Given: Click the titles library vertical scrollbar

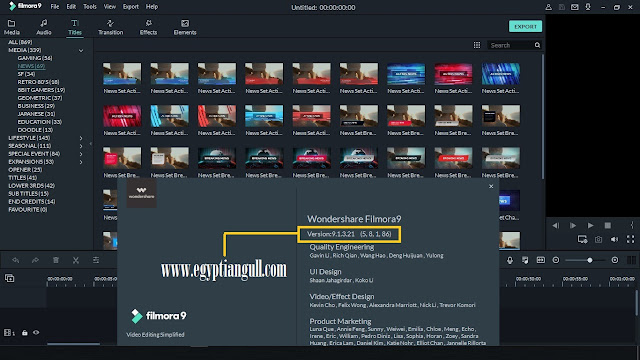Looking at the screenshot, I should [542, 116].
